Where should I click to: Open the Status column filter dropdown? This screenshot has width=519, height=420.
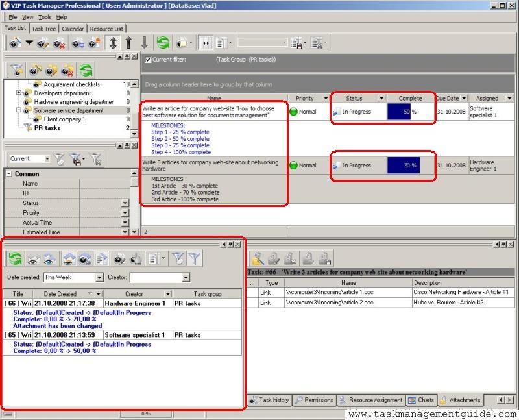pyautogui.click(x=381, y=99)
